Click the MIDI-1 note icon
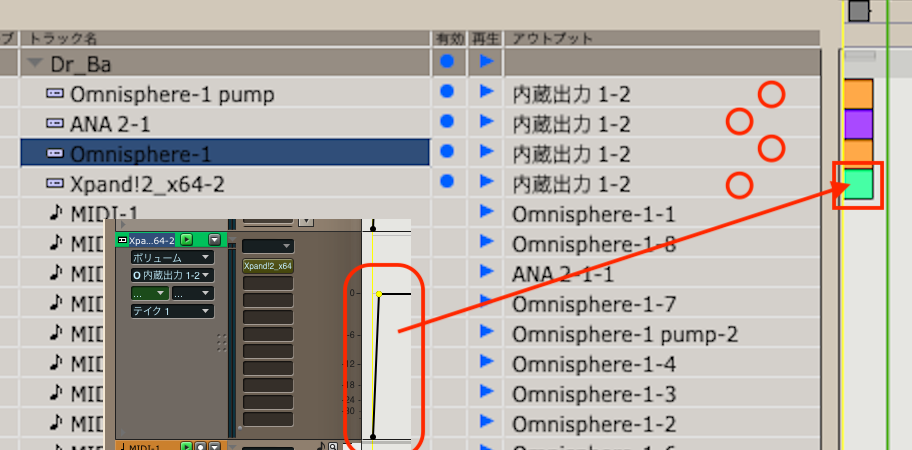 (56, 214)
